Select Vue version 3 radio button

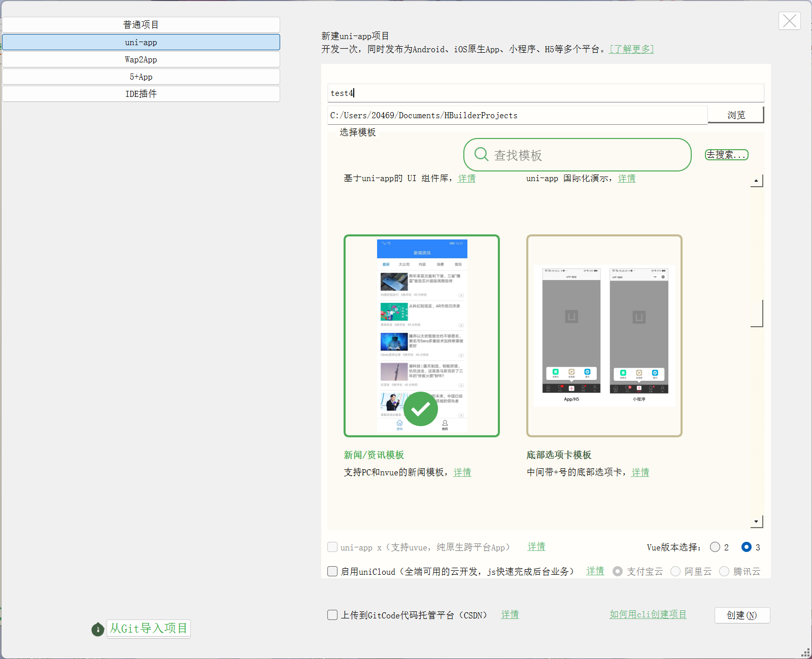coord(747,547)
